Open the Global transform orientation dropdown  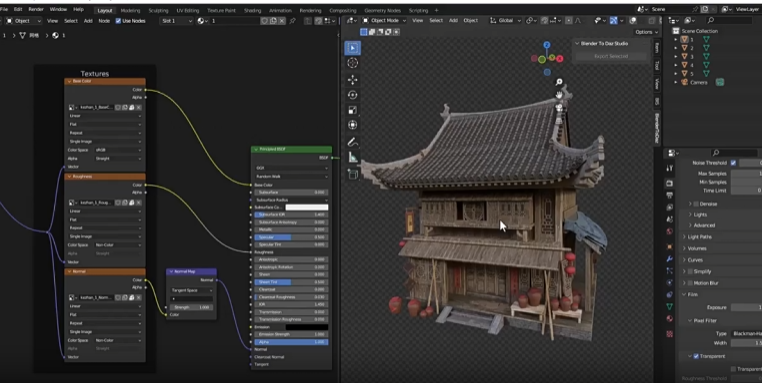click(x=505, y=20)
